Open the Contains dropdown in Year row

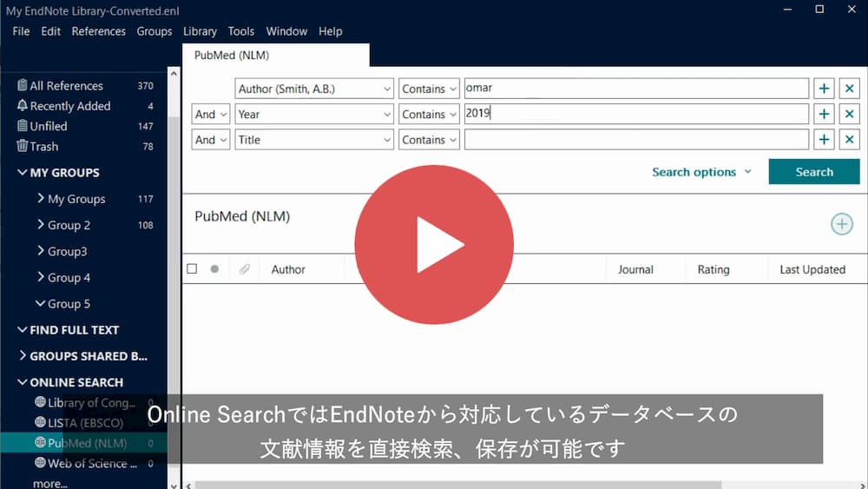(x=429, y=114)
